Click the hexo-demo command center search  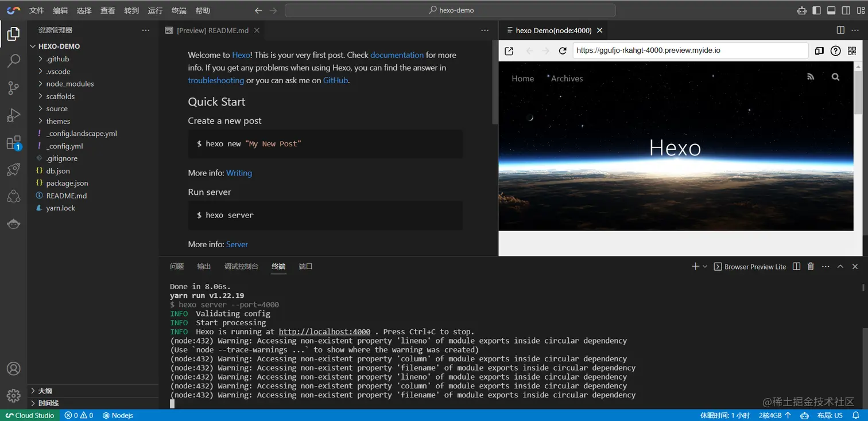point(450,10)
